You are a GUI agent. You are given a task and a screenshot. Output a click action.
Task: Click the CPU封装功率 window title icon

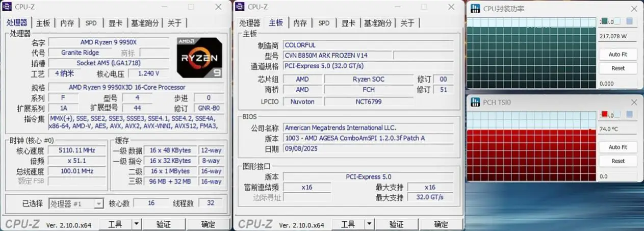[x=475, y=9]
